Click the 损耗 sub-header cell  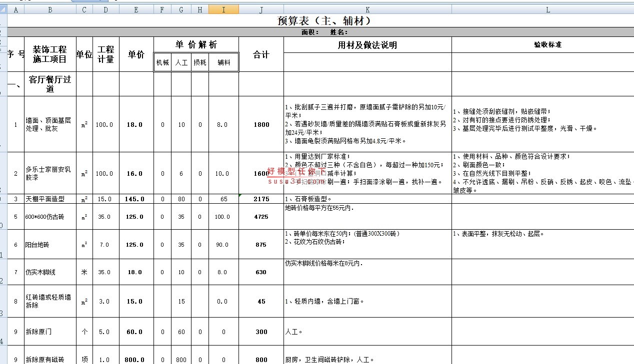pyautogui.click(x=200, y=62)
